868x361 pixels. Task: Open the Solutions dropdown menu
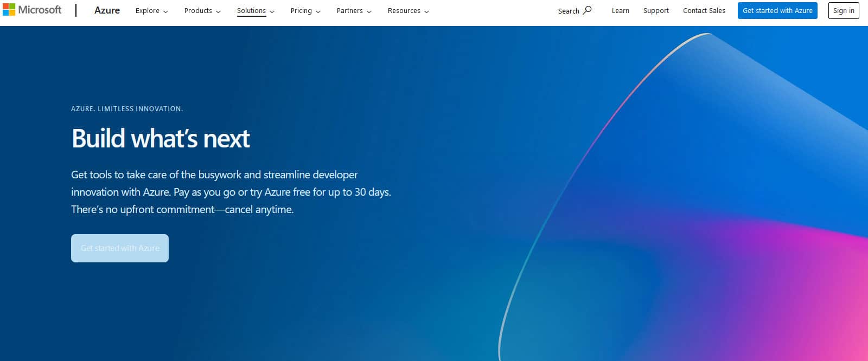pyautogui.click(x=256, y=11)
